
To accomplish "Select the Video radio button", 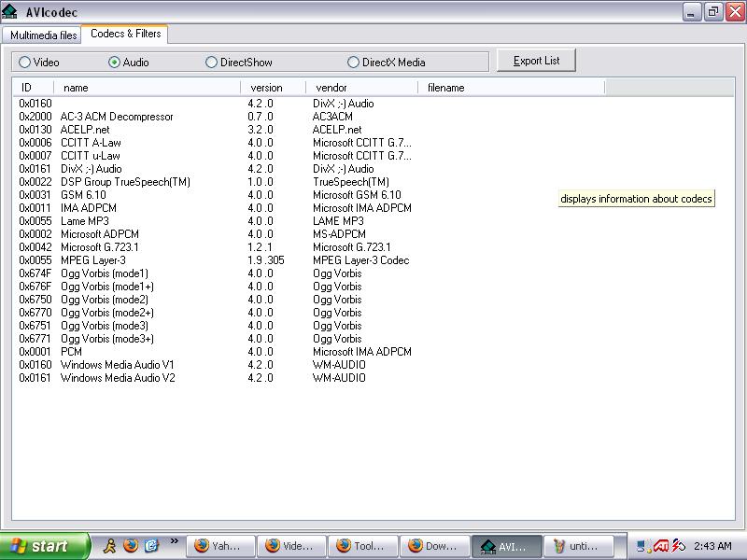I will pos(39,63).
